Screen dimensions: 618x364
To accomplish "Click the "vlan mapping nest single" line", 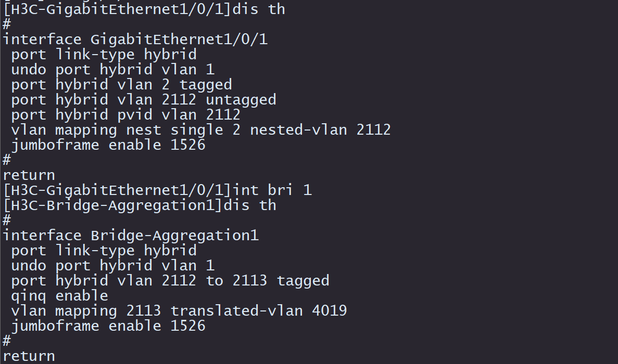I will (x=117, y=130).
